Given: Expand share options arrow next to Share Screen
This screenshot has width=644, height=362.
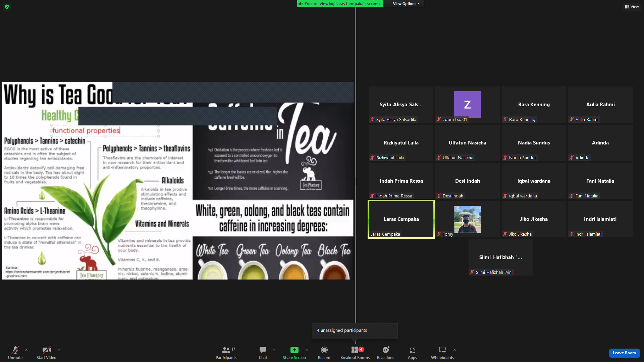Looking at the screenshot, I should pyautogui.click(x=307, y=350).
